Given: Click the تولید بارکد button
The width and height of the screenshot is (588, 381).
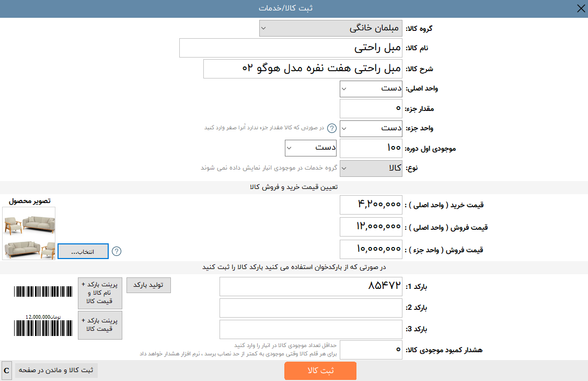Looking at the screenshot, I should (x=148, y=285).
